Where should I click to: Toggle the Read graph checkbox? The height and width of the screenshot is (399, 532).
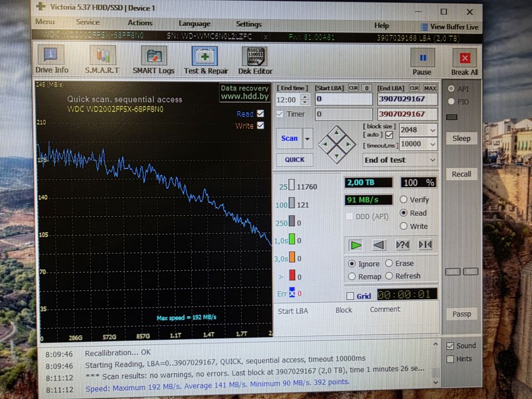click(261, 113)
